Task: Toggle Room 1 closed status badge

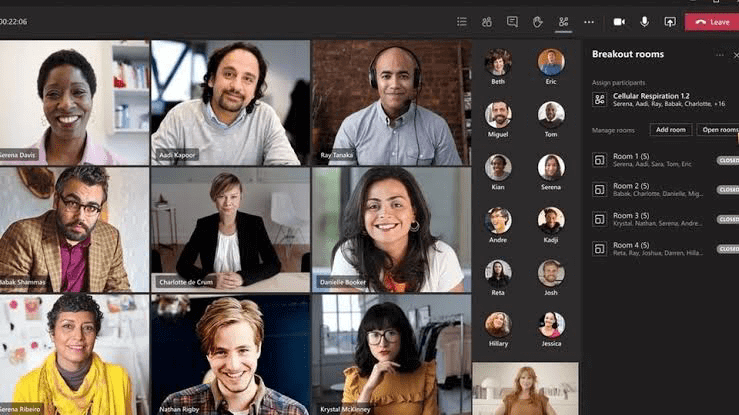Action: [x=727, y=160]
